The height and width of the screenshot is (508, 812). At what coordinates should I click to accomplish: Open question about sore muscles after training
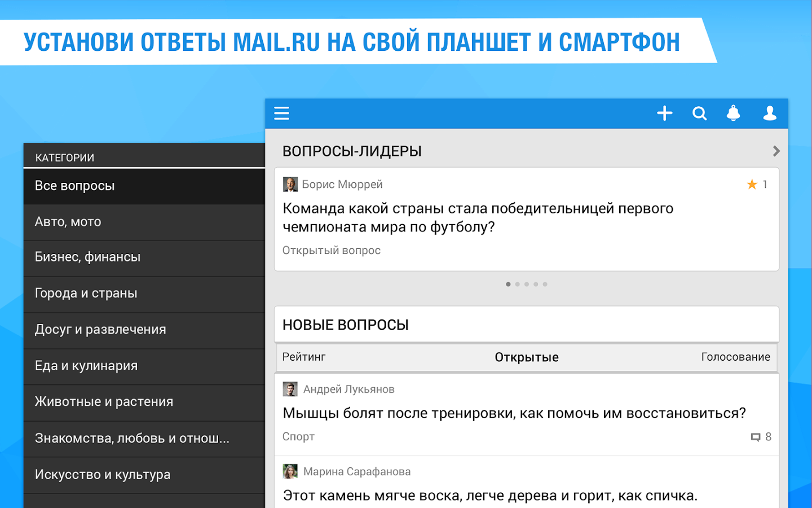tap(514, 414)
